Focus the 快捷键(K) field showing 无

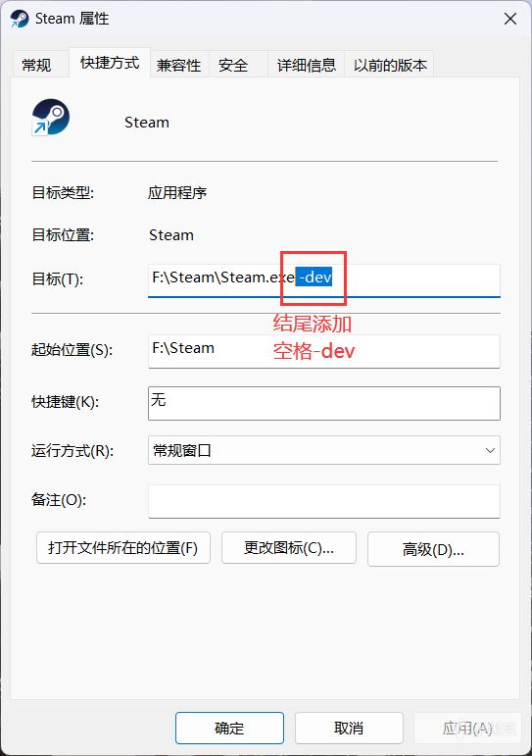pyautogui.click(x=324, y=403)
